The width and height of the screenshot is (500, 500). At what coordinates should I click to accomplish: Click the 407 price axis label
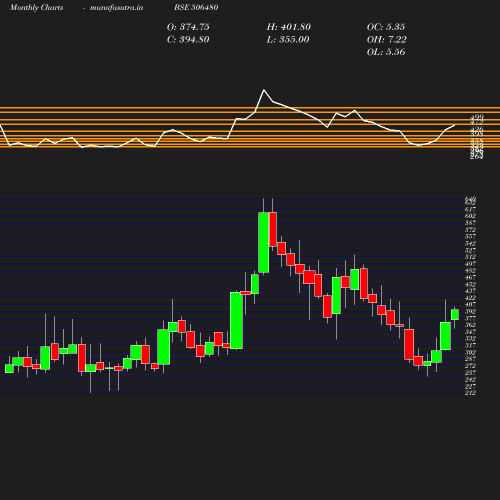[x=470, y=305]
